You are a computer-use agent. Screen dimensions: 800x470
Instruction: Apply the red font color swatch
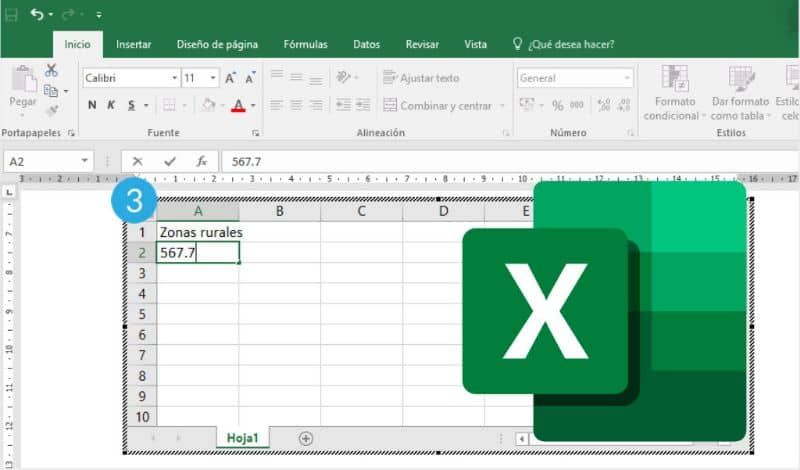tap(238, 105)
